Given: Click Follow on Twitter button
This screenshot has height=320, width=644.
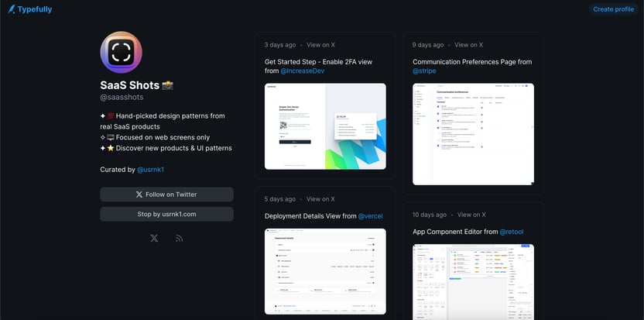Looking at the screenshot, I should point(166,194).
